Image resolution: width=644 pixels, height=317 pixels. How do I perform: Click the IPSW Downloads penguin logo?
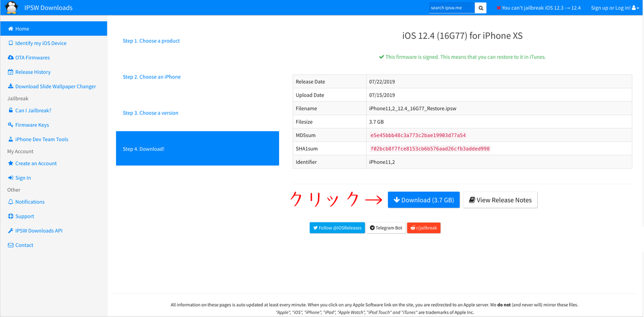click(x=11, y=8)
